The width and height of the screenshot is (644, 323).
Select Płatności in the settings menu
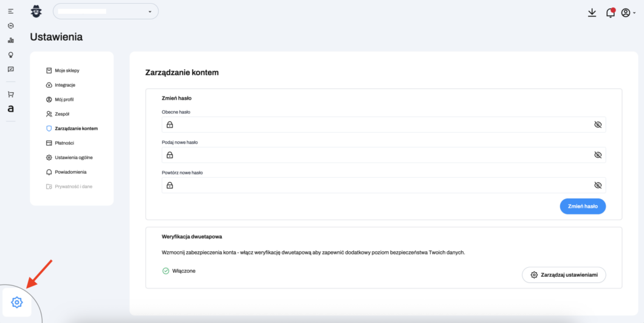click(x=64, y=143)
